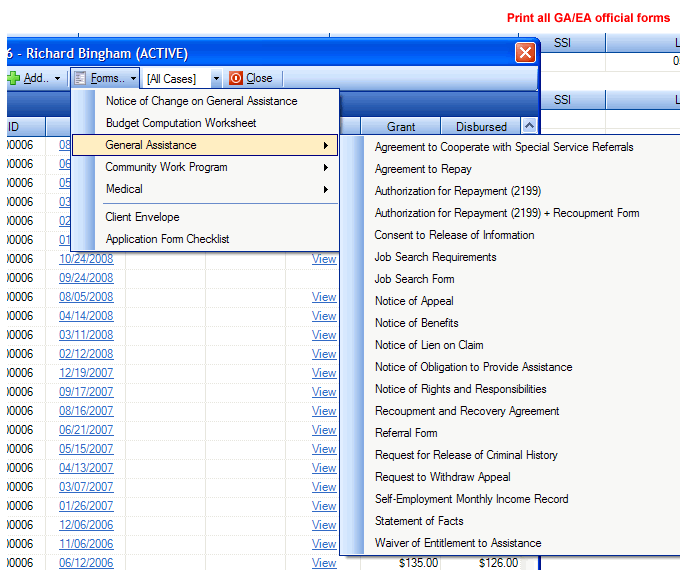
Task: Select Recoupment and Recovery Agreement
Action: (467, 411)
